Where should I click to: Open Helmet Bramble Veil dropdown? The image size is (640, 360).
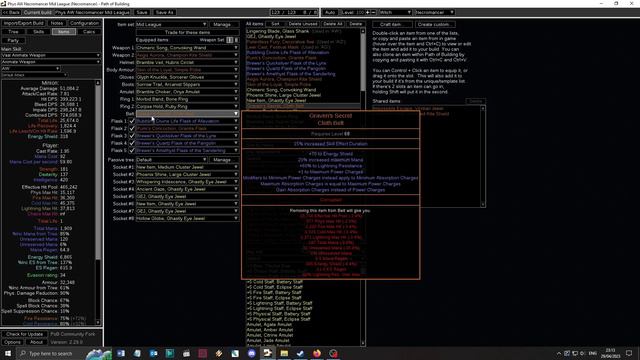point(187,62)
